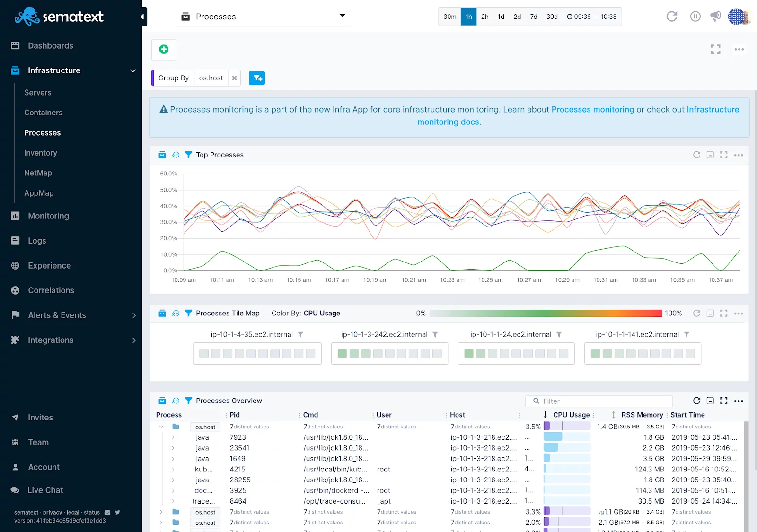757x532 pixels.
Task: Click the CPU usage color gradient bar
Action: (x=546, y=314)
